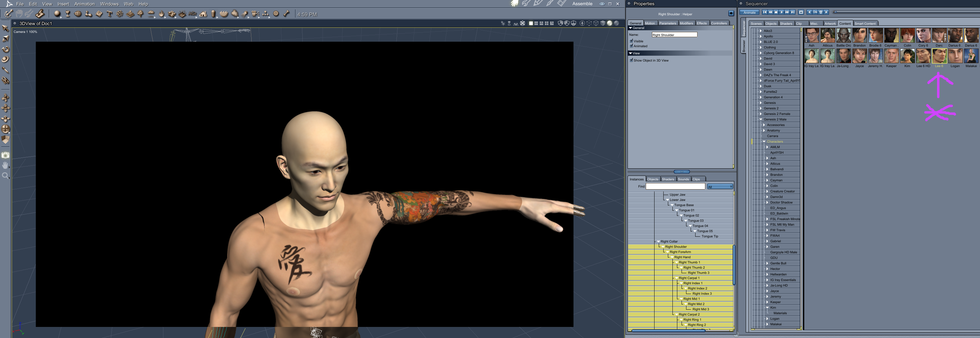Viewport: 980px width, 338px height.
Task: Click the instances list vertical scrollbar
Action: pyautogui.click(x=734, y=265)
